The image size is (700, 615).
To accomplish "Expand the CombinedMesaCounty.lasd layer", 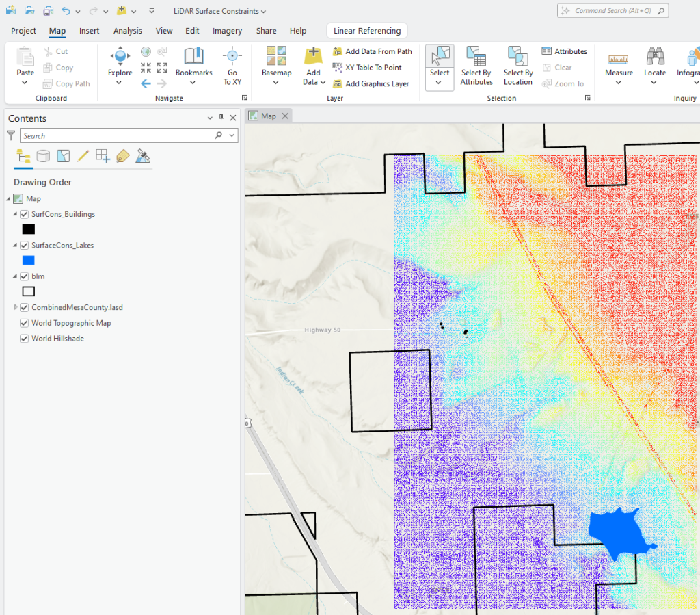I will pyautogui.click(x=15, y=307).
